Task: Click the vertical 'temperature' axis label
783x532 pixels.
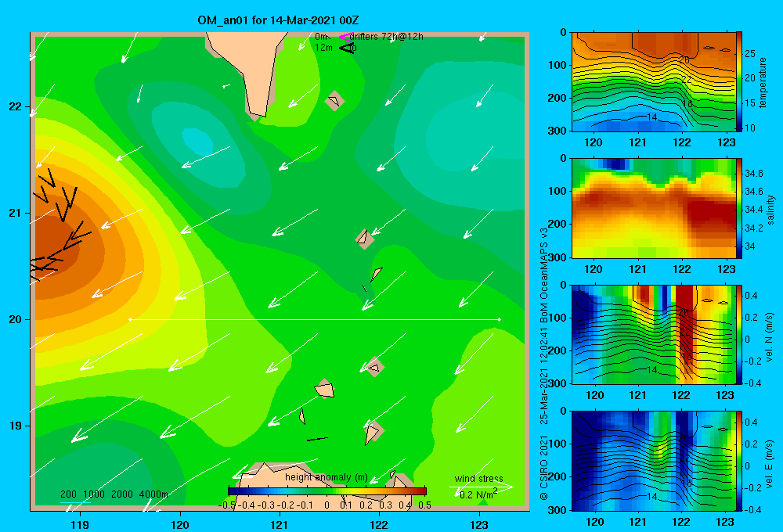Action: [763, 82]
